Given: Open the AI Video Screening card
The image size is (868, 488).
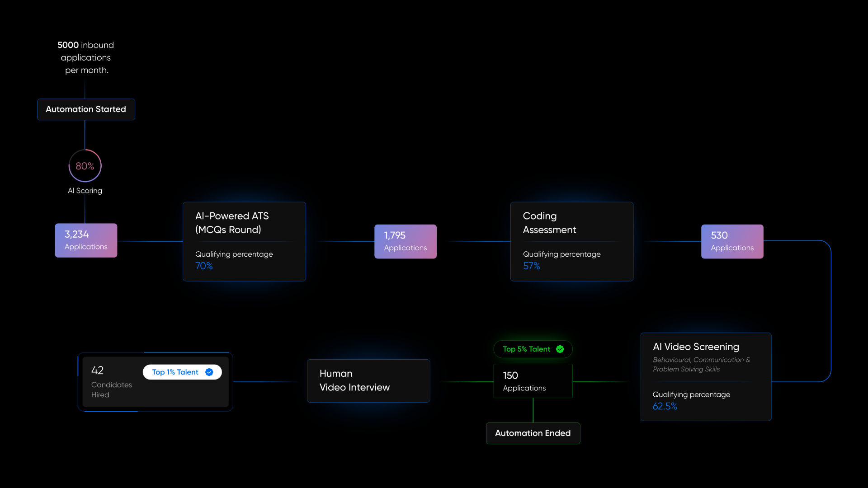Looking at the screenshot, I should pos(705,376).
